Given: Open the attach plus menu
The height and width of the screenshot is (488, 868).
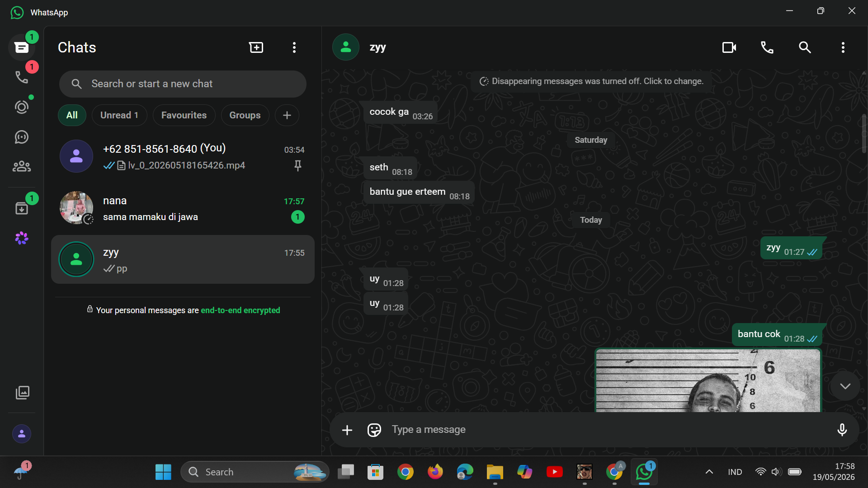Looking at the screenshot, I should tap(347, 430).
